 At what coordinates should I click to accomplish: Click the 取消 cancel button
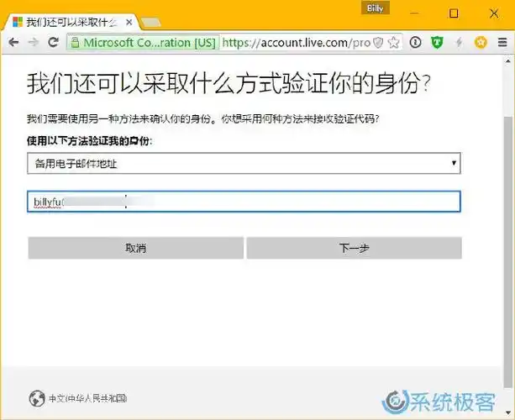pos(135,248)
